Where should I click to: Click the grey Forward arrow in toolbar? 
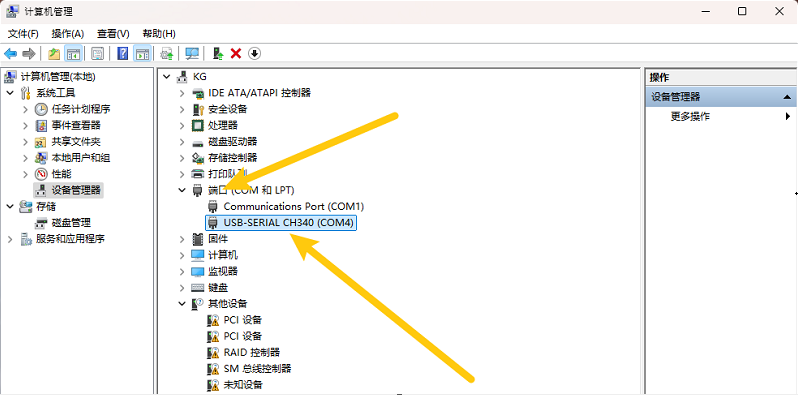point(28,53)
